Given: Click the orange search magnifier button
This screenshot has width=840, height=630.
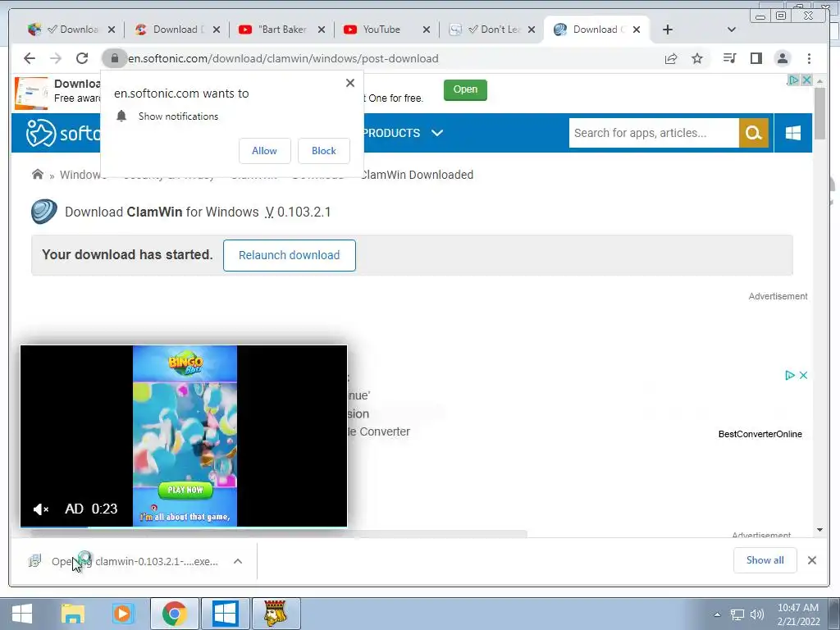Looking at the screenshot, I should (x=754, y=133).
